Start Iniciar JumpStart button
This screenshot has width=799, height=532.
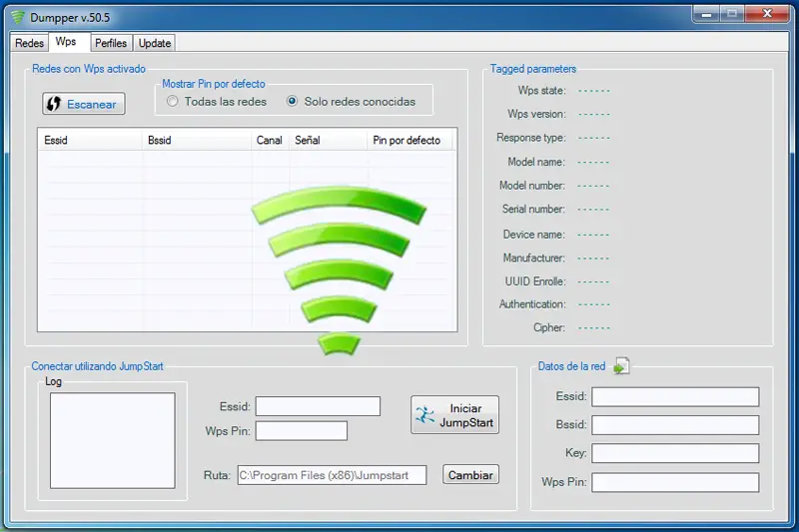(x=454, y=415)
